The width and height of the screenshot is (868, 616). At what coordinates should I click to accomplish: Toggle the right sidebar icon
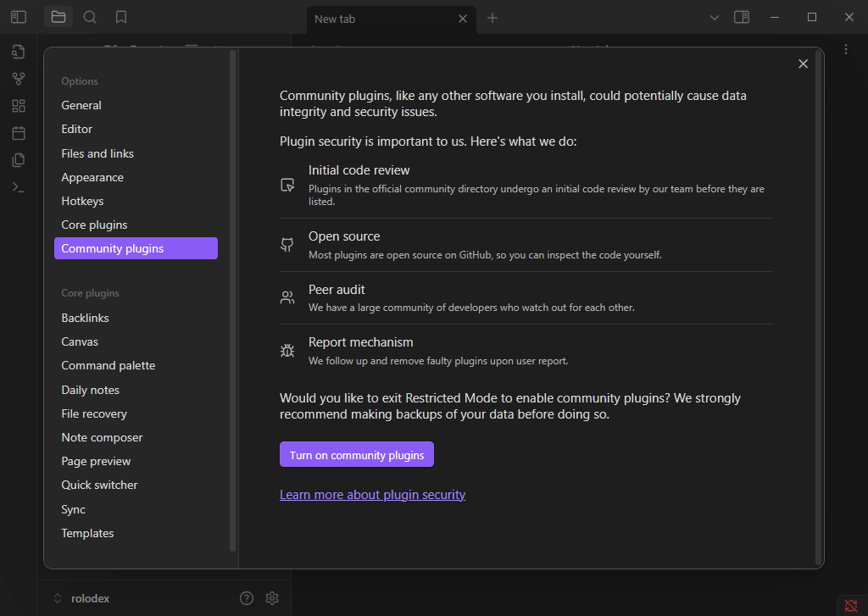(x=742, y=17)
